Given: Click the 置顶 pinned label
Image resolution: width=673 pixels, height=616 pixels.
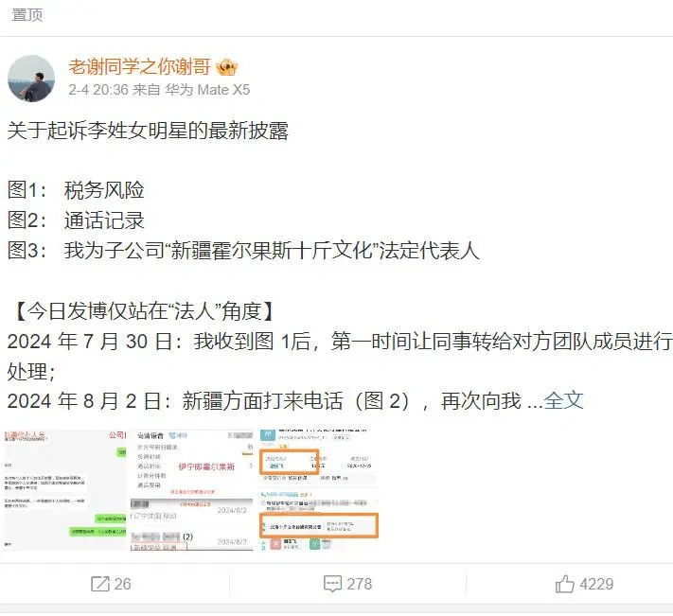Looking at the screenshot, I should click(27, 15).
